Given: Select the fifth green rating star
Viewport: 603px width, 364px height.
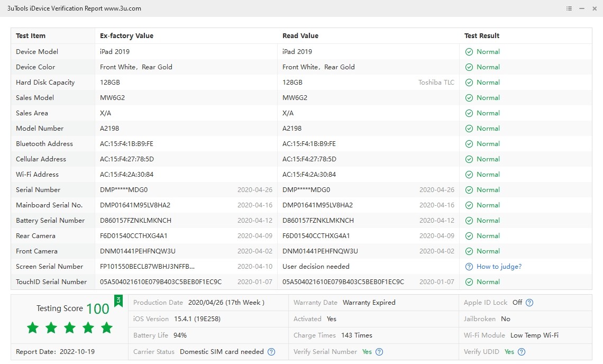Looking at the screenshot, I should point(107,328).
